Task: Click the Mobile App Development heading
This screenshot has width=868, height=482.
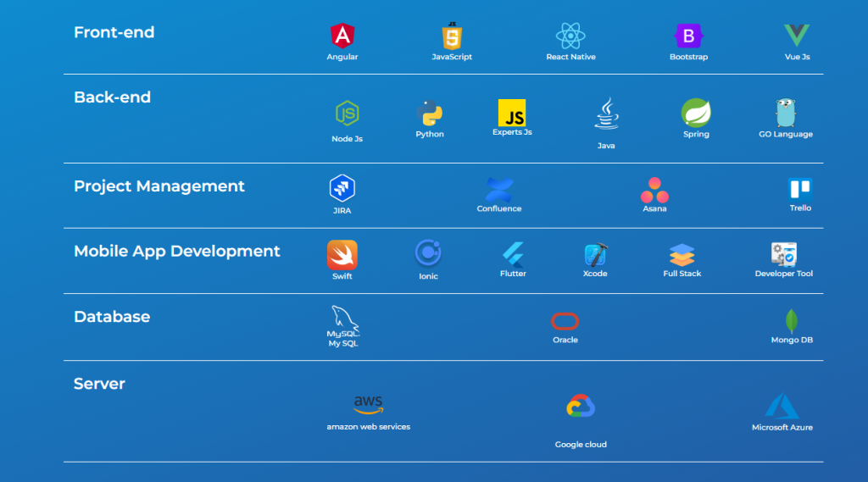Action: (x=177, y=252)
